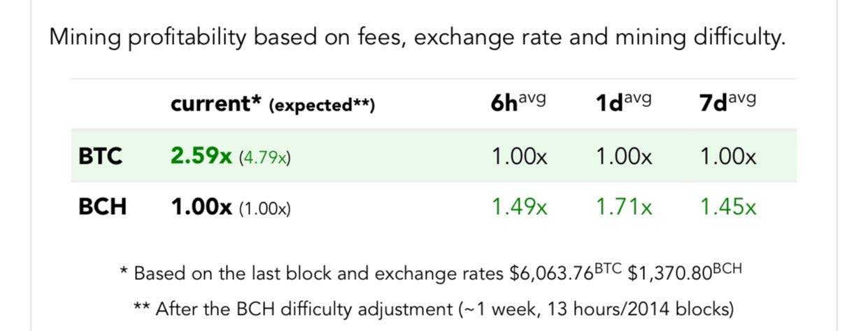Click BTC expected value (4.79x)
Viewport: 868px width, 331px height.
[x=265, y=157]
